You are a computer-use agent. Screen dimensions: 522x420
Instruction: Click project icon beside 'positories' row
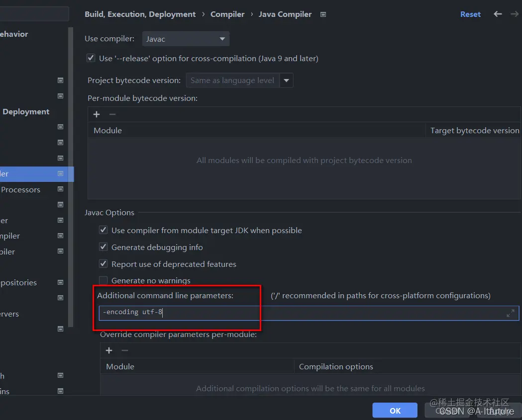tap(60, 282)
